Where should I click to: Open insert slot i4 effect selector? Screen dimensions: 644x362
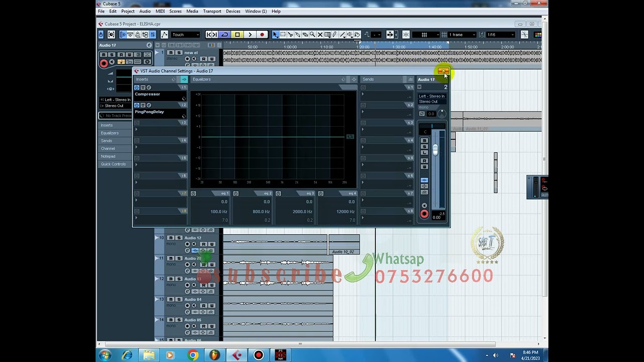136,147
